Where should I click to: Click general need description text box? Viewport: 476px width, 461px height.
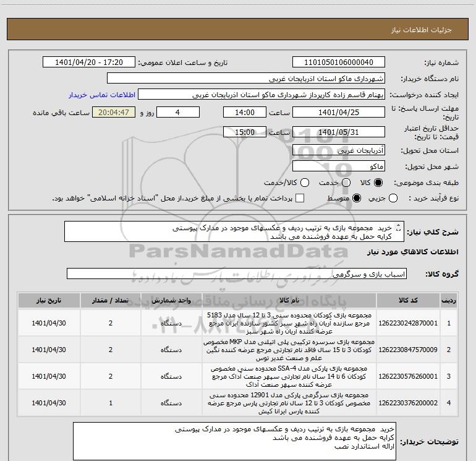pyautogui.click(x=234, y=231)
